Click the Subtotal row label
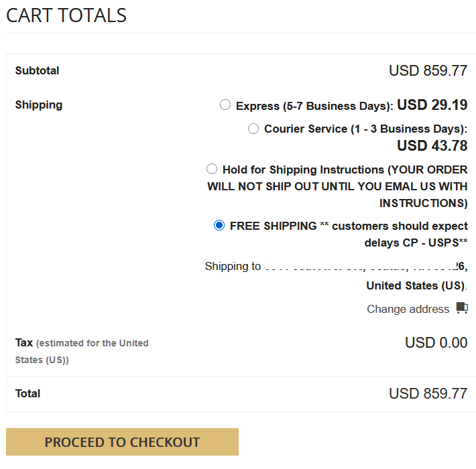 [37, 70]
